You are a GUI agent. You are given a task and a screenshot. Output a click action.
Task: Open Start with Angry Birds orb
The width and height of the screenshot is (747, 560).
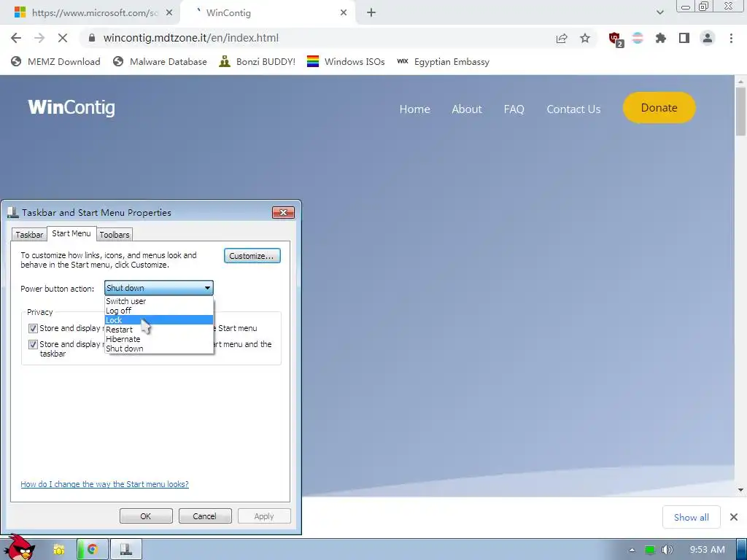21,547
